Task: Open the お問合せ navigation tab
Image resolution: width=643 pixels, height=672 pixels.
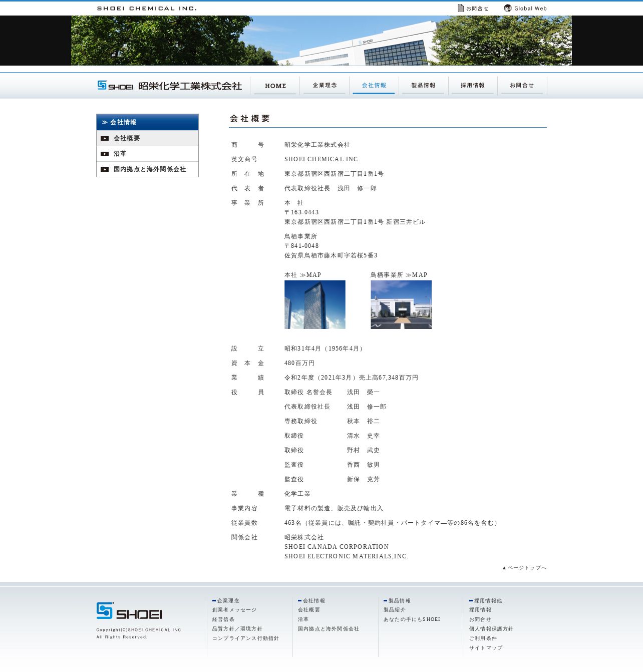Action: click(522, 86)
